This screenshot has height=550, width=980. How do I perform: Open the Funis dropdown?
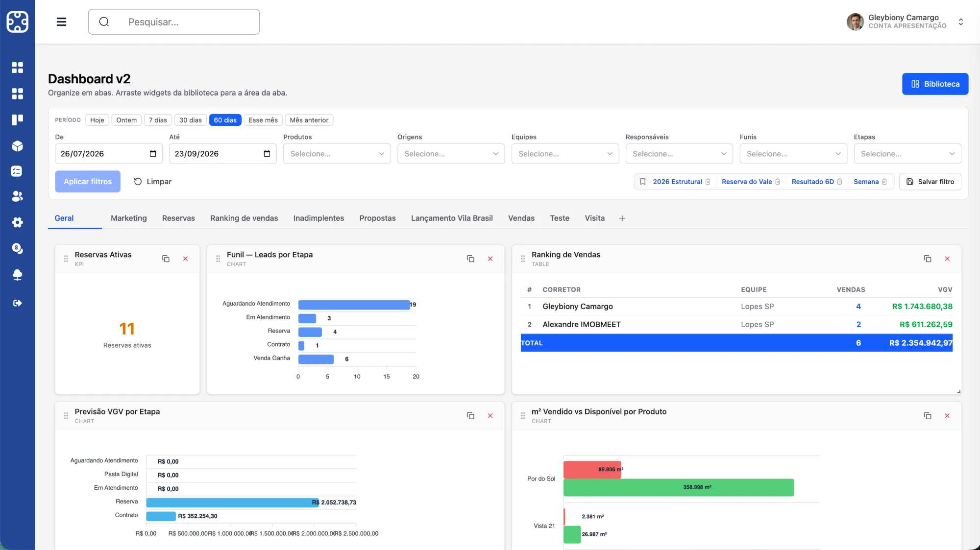point(794,154)
